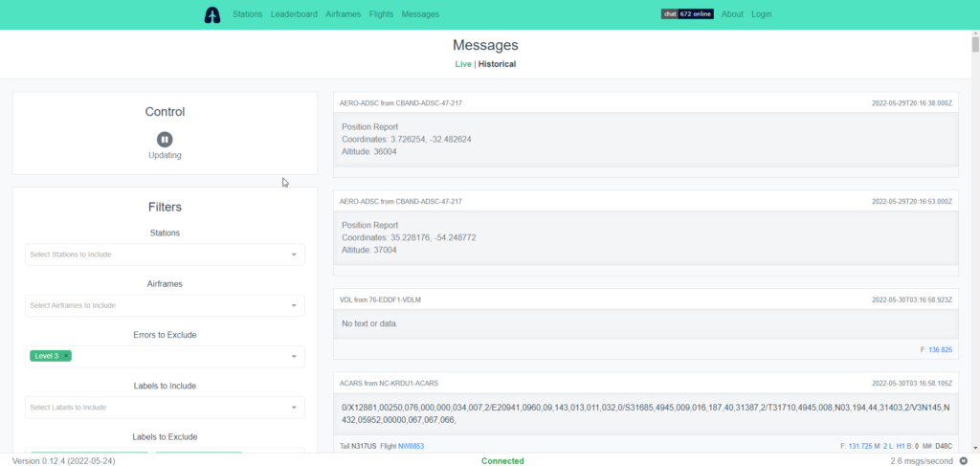The image size is (980, 466).
Task: Click the scrollbar down arrow
Action: (975, 447)
